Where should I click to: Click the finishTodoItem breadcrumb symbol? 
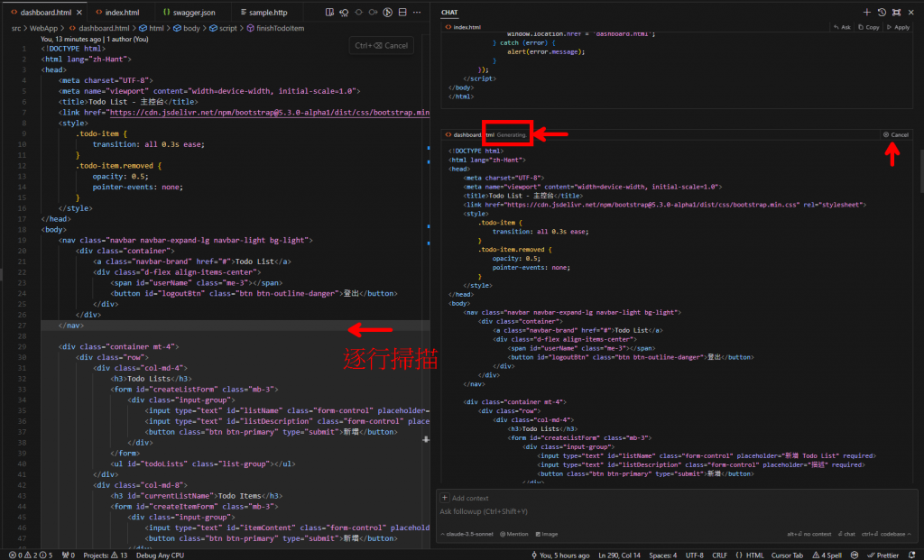point(275,28)
